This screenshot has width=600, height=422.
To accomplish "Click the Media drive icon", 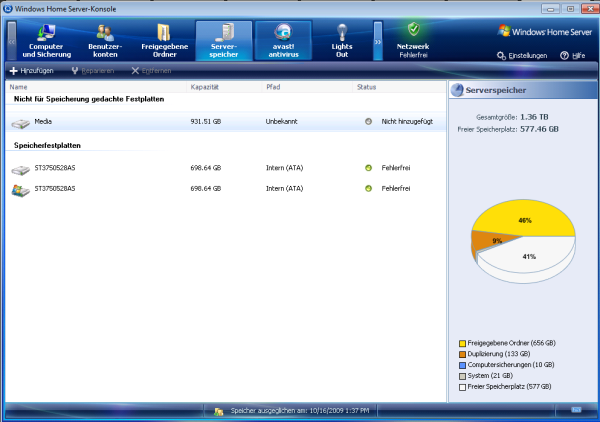I will coord(21,124).
